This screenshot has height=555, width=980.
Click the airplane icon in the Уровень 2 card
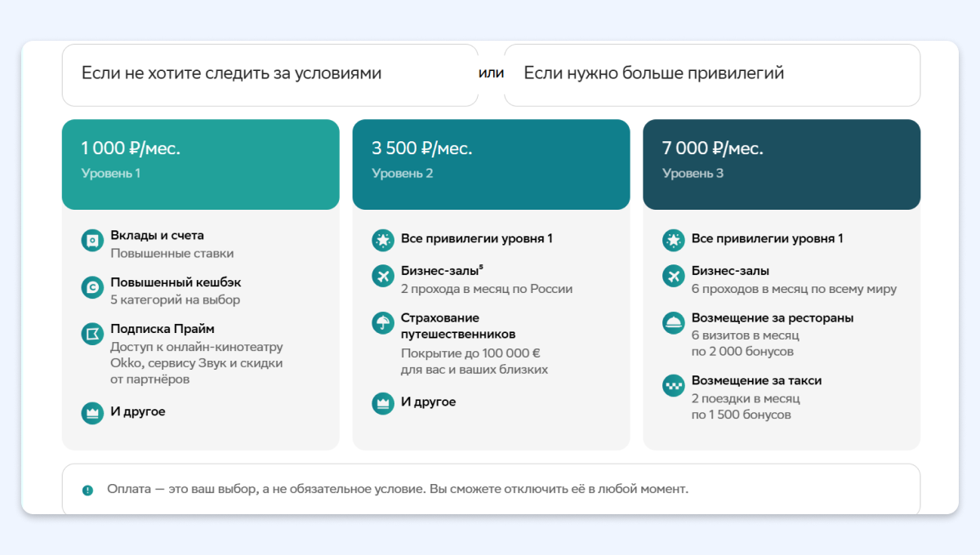coord(383,276)
